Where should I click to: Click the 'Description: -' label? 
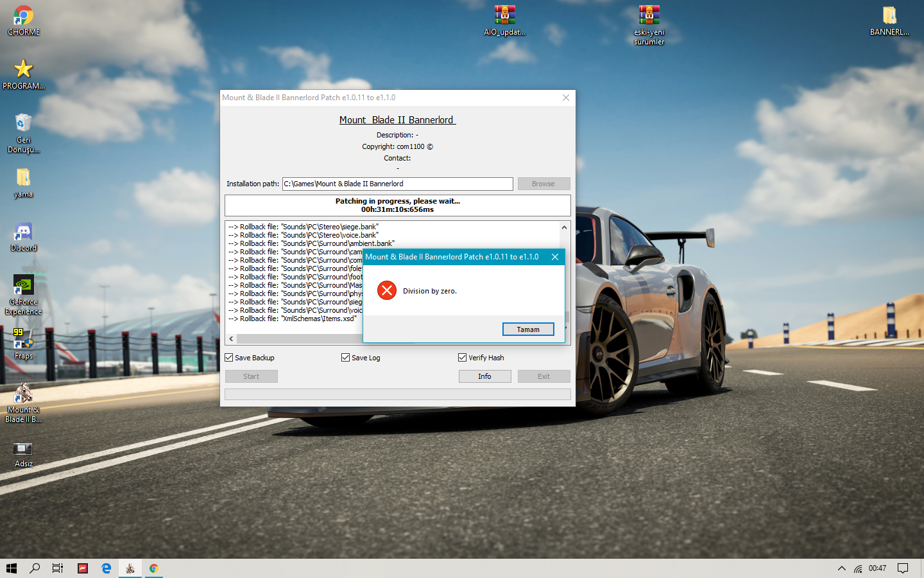[x=397, y=135]
